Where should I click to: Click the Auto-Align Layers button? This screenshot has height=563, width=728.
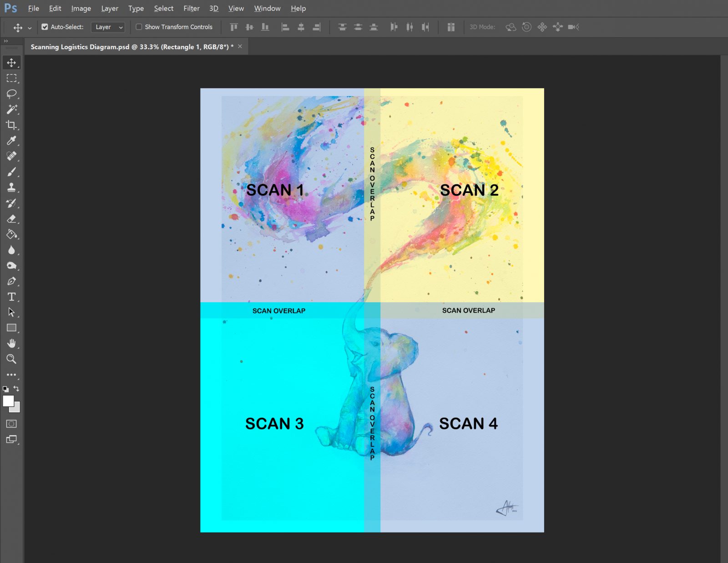coord(451,27)
